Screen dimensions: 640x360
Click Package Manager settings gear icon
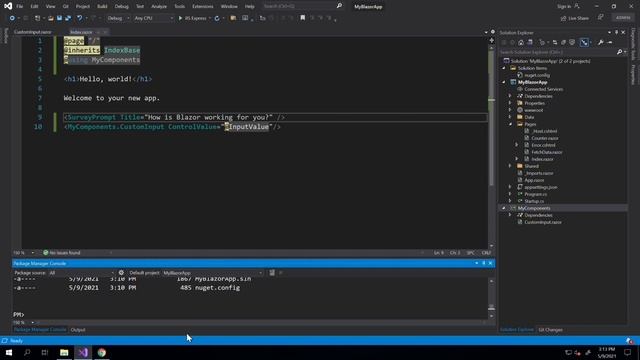[x=121, y=273]
